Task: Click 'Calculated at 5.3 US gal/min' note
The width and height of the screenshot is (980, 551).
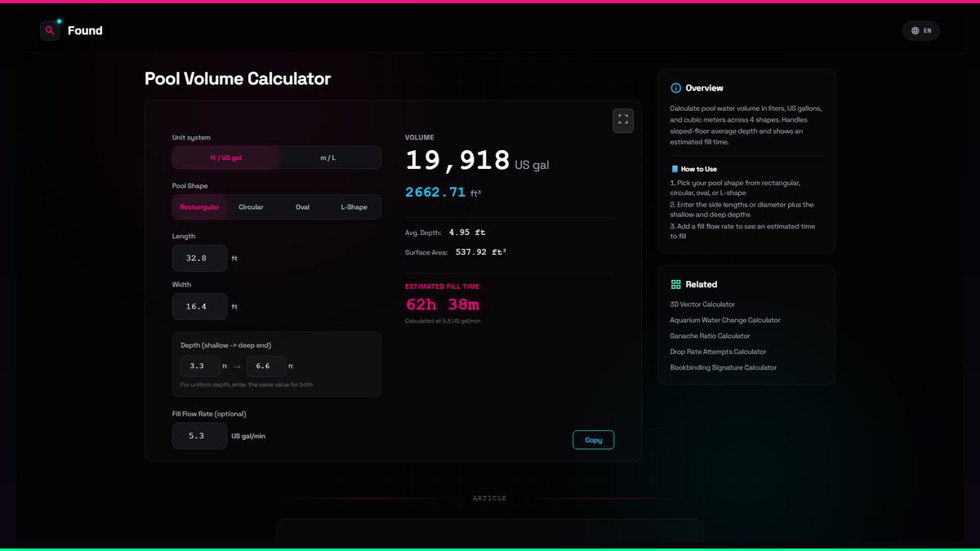Action: click(443, 321)
